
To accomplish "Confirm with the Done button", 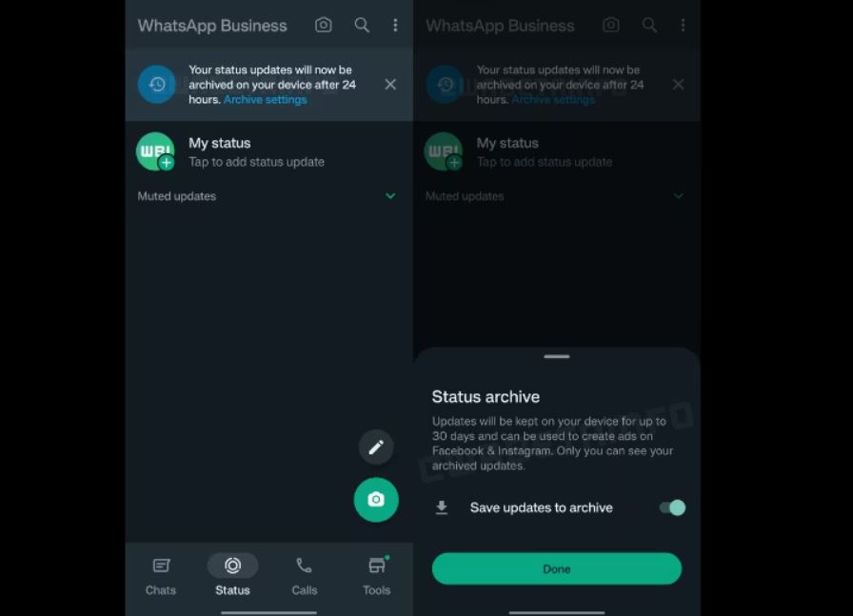I will [556, 568].
